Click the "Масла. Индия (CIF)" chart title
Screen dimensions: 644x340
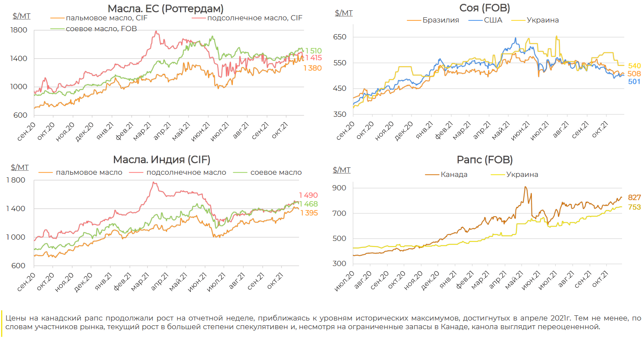point(161,160)
